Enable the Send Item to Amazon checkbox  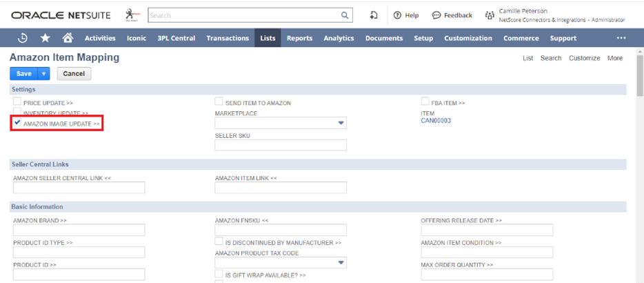tap(219, 102)
